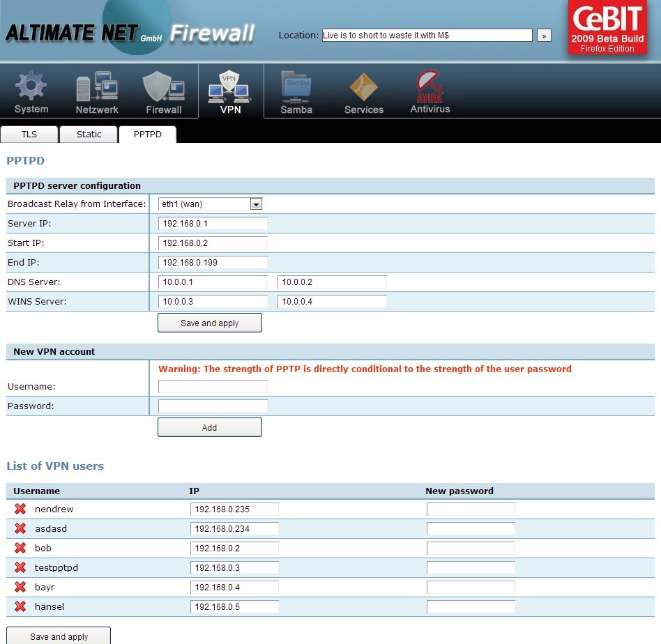The height and width of the screenshot is (644, 661).
Task: Edit IP field for bayr
Action: 234,587
